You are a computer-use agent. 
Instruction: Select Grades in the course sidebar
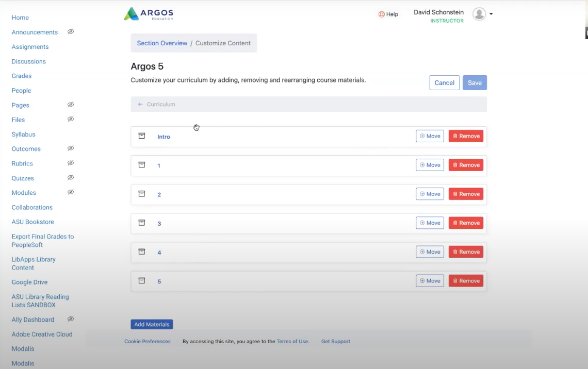click(x=22, y=76)
